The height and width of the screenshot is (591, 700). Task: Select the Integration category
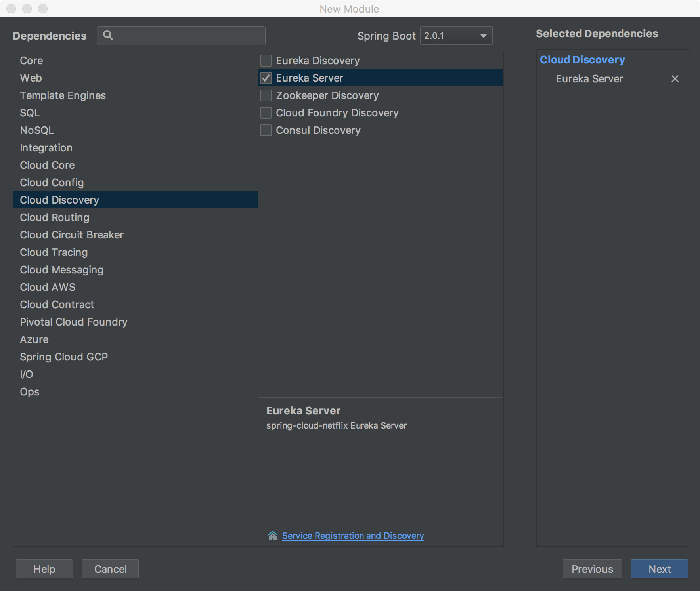coord(136,148)
